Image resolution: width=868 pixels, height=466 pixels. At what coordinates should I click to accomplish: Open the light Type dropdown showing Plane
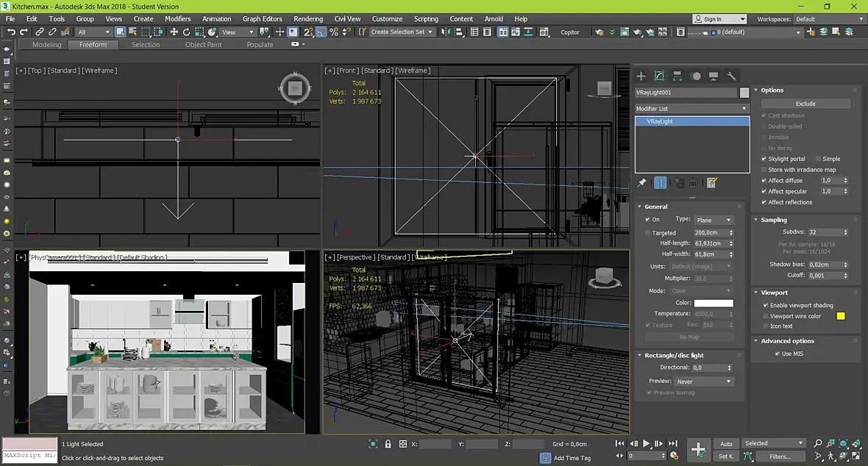coord(714,220)
